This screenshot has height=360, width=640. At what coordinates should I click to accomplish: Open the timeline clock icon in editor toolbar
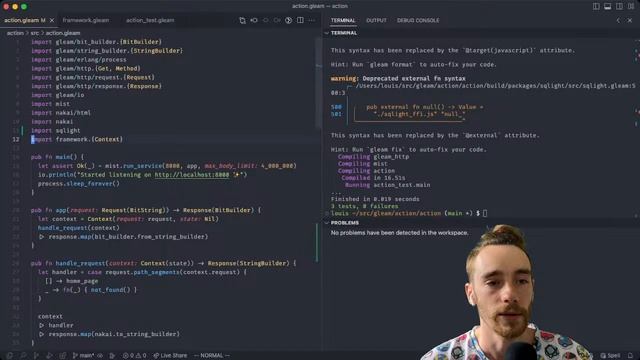click(x=289, y=20)
